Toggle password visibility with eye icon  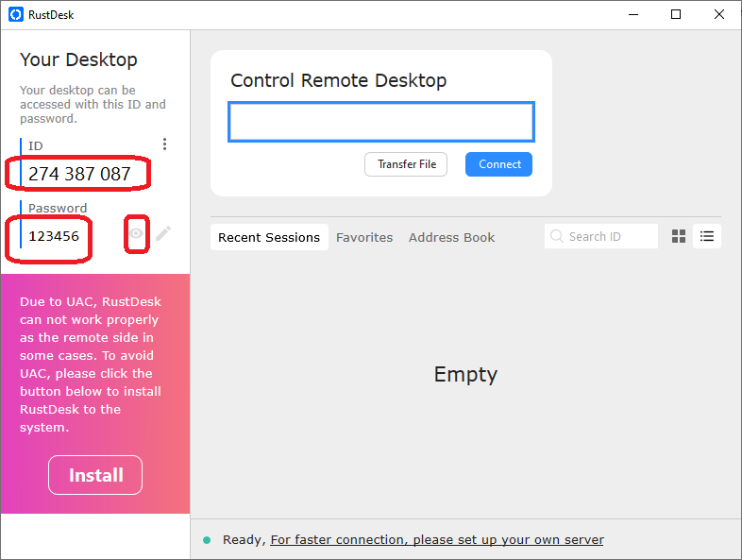(137, 233)
